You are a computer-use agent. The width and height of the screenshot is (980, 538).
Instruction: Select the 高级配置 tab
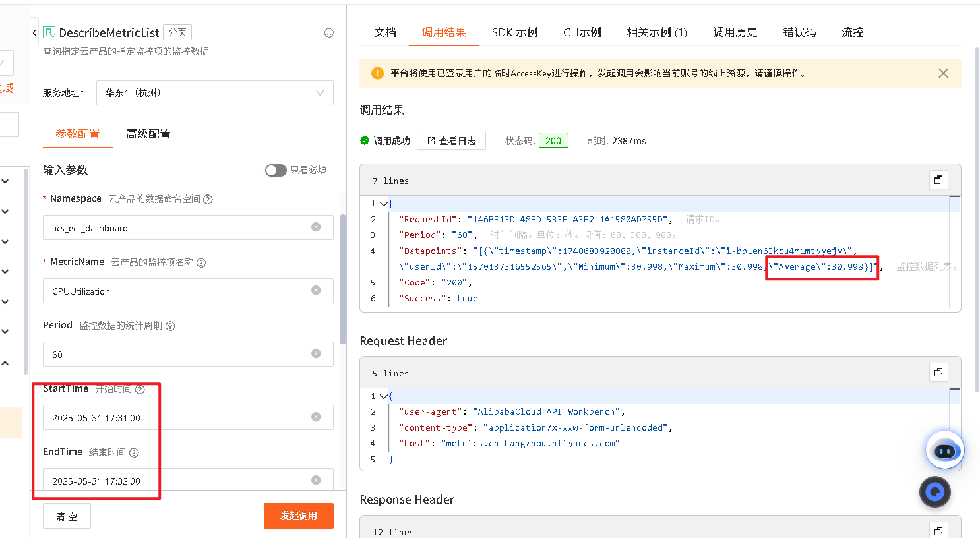148,134
